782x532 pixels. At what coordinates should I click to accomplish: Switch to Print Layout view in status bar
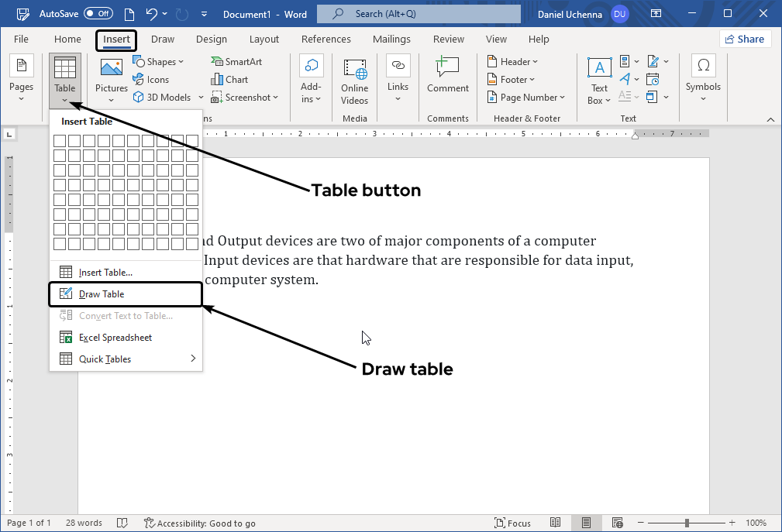(x=587, y=523)
